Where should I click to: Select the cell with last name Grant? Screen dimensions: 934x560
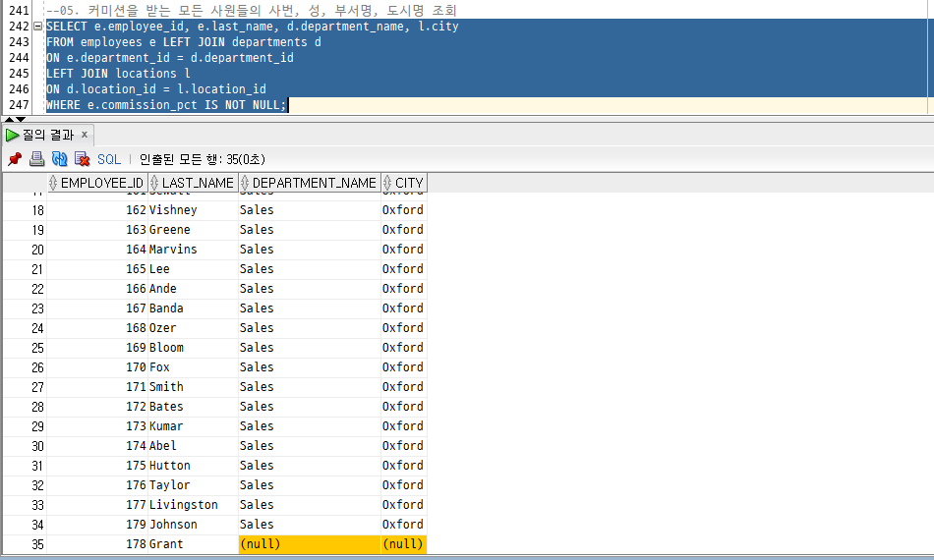pyautogui.click(x=193, y=544)
